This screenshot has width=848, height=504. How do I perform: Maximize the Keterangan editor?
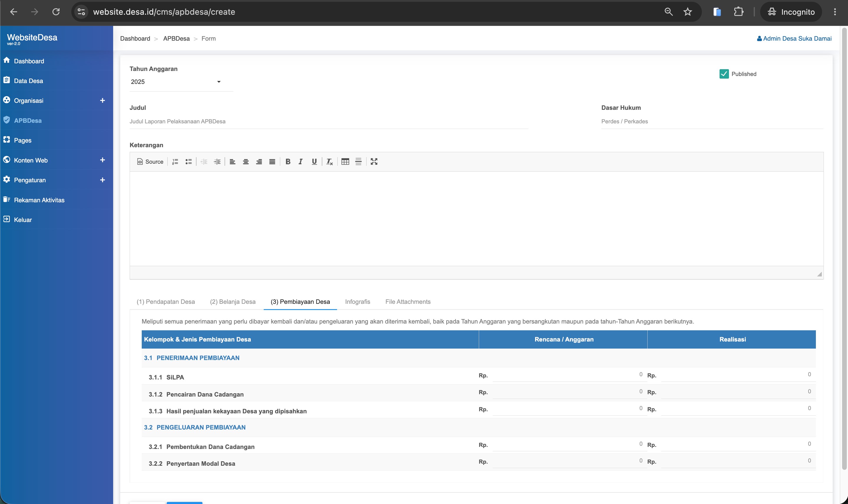[374, 162]
